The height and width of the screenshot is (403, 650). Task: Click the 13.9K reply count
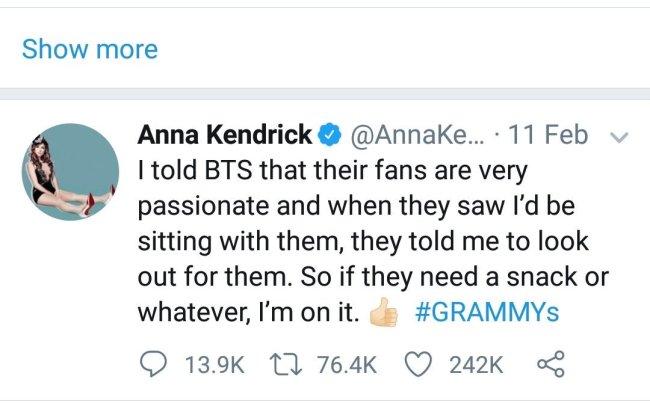[x=214, y=365]
